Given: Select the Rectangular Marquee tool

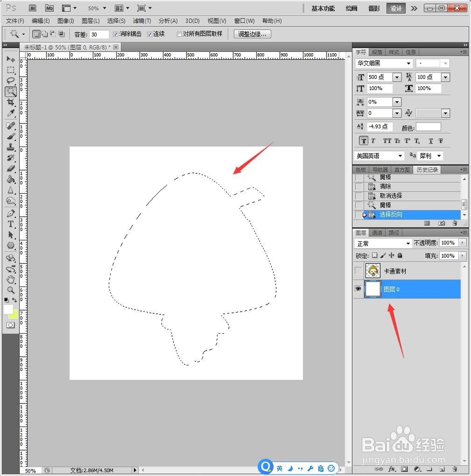Looking at the screenshot, I should click(x=11, y=70).
